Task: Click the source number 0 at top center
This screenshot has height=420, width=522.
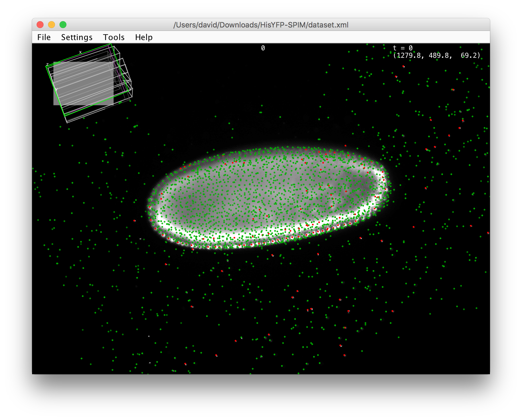Action: [263, 48]
